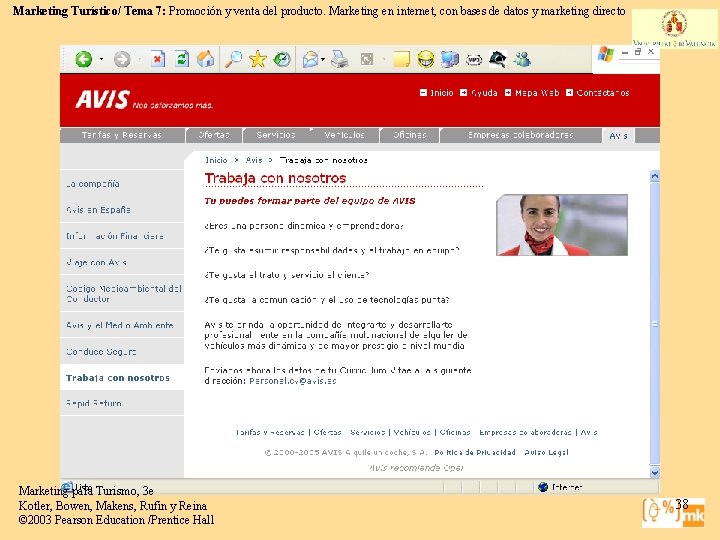Open the Oficinas tab
This screenshot has height=540, width=720.
pos(410,135)
